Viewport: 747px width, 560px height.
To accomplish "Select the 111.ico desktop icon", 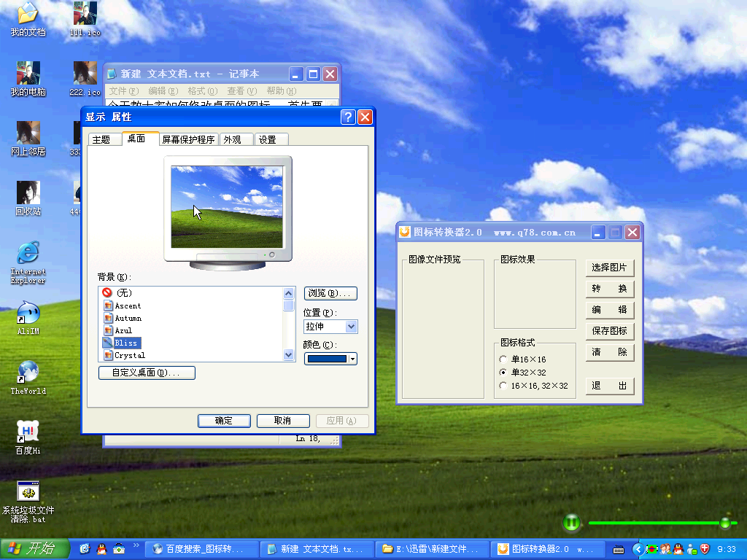I will pyautogui.click(x=85, y=19).
